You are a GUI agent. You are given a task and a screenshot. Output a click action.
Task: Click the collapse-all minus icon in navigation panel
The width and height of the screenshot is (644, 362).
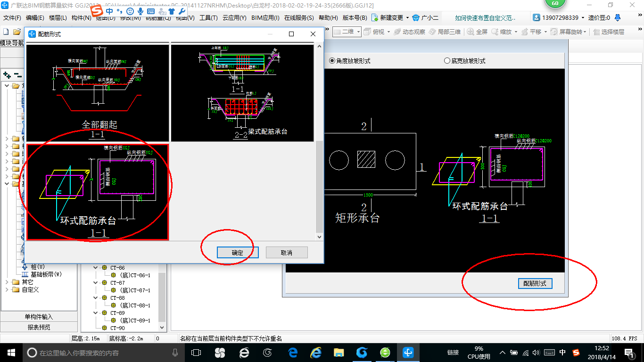click(x=17, y=74)
